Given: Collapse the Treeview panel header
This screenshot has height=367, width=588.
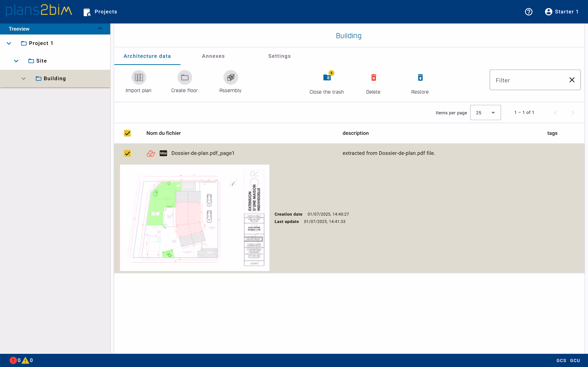Looking at the screenshot, I should [100, 29].
